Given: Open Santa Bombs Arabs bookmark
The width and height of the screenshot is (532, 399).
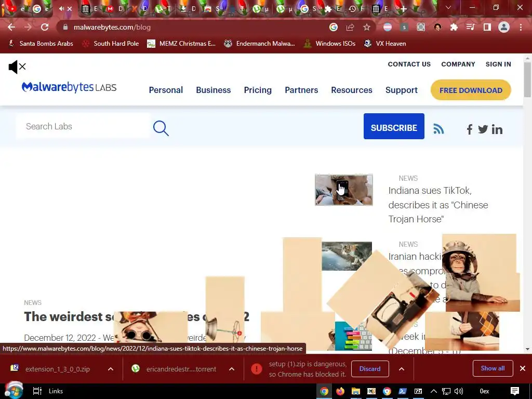Looking at the screenshot, I should point(41,44).
